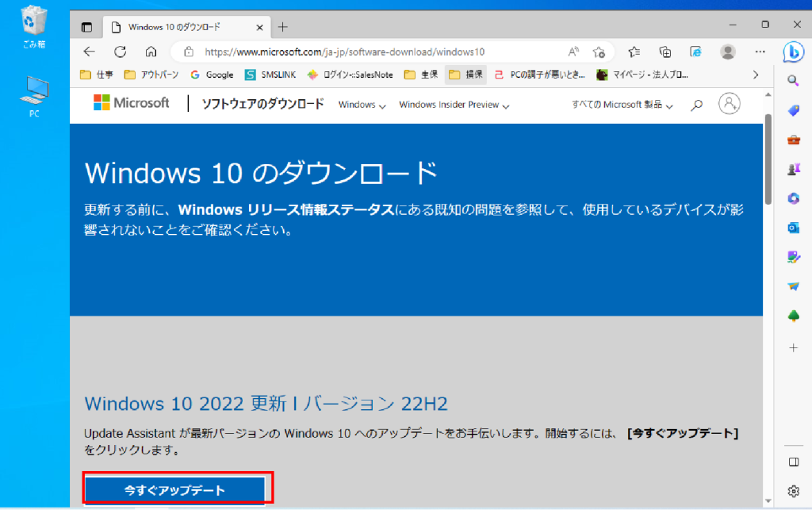Viewport: 812px width, 510px height.
Task: Add this page to favorites star icon
Action: pos(599,52)
